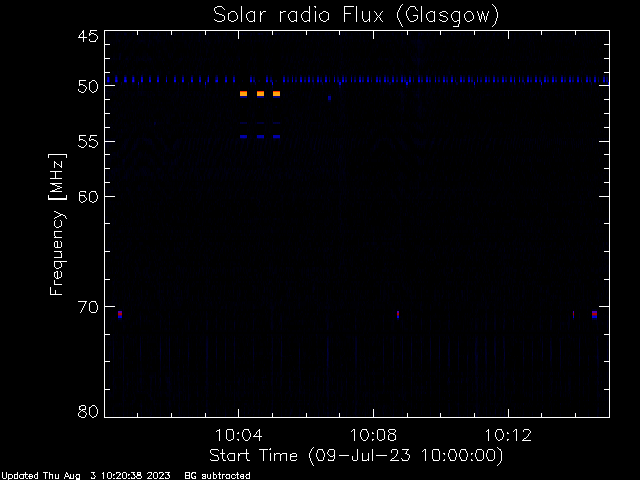Click the rightmost orange burst marker

tap(276, 94)
